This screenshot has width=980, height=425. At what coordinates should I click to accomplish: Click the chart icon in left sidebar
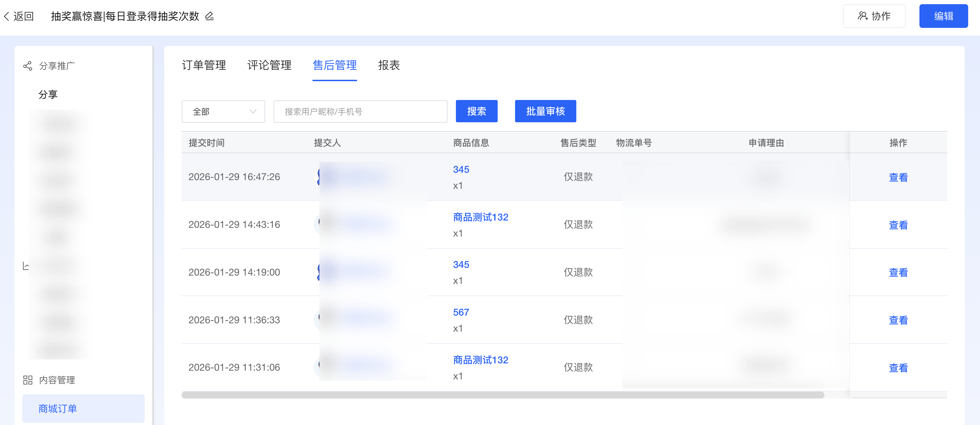point(25,265)
